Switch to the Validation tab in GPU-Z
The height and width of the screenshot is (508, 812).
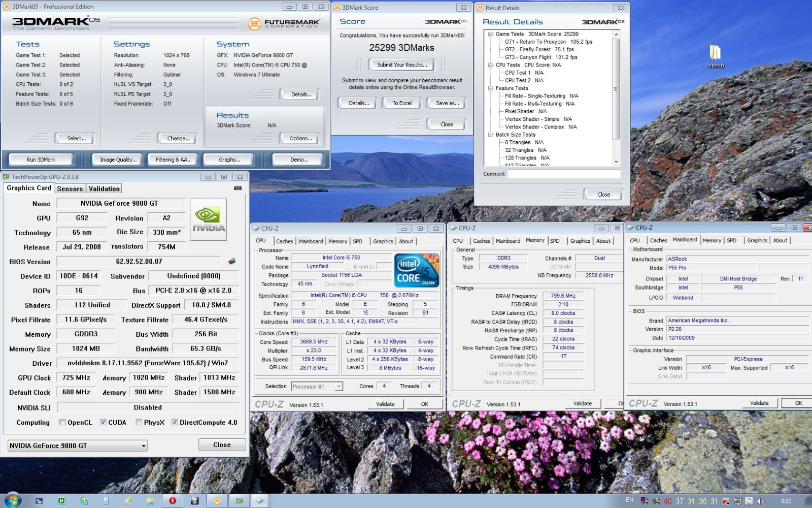[x=104, y=188]
